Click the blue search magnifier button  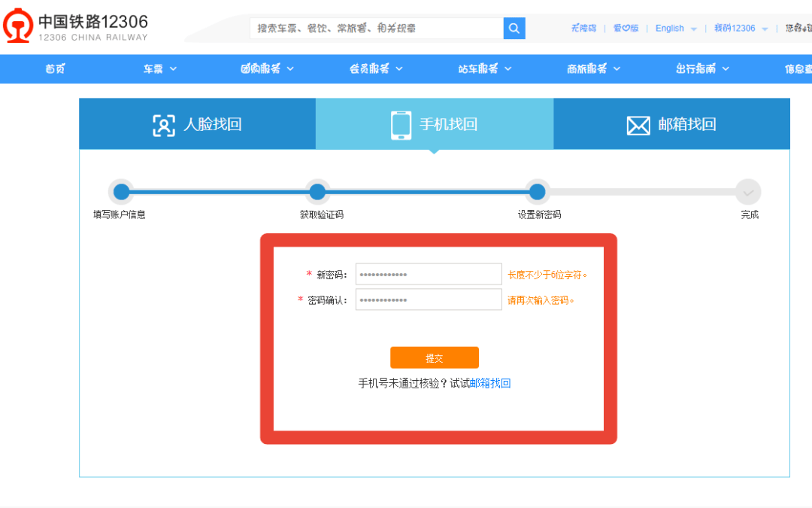pos(514,28)
